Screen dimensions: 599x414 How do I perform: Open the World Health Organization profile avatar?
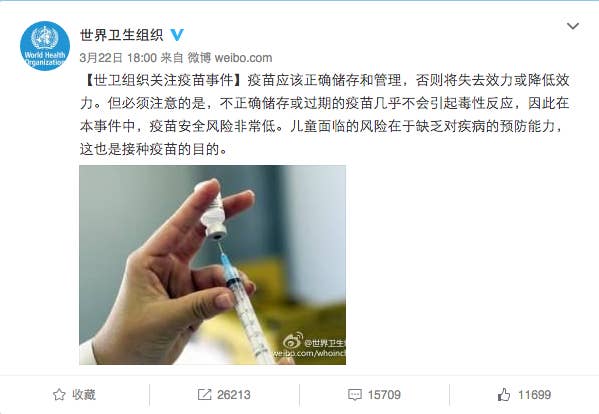(x=45, y=46)
